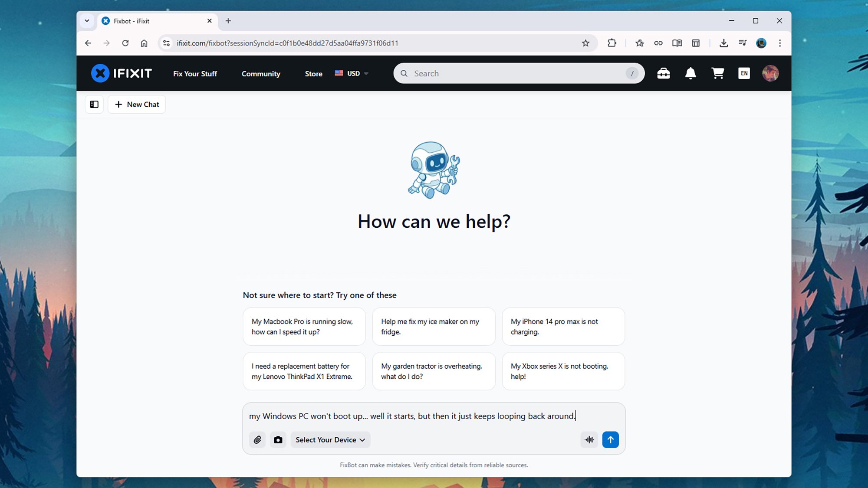Screen dimensions: 868x488
Task: Click the EN language toggle in the header
Action: [744, 73]
